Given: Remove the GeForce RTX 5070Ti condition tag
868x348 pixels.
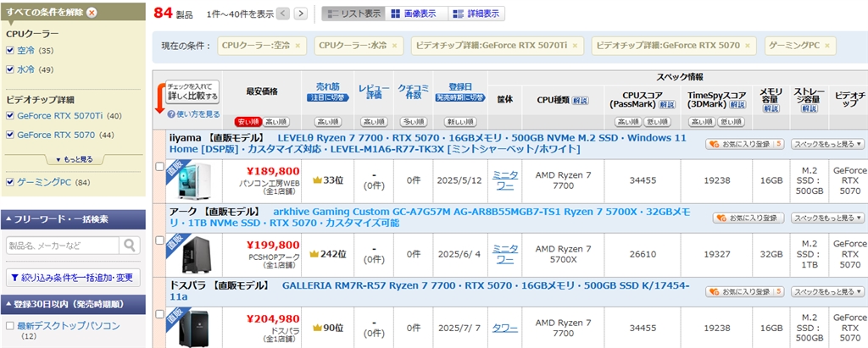Looking at the screenshot, I should 575,46.
